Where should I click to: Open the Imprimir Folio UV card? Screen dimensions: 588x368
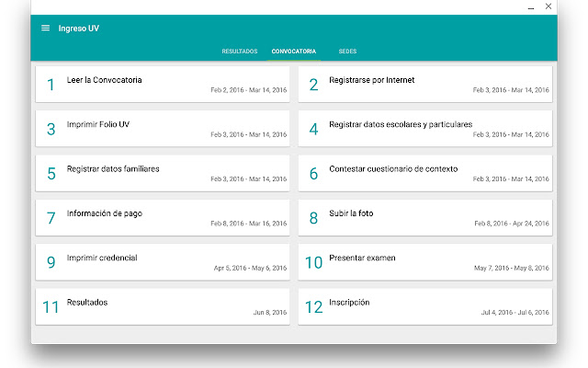pos(163,128)
